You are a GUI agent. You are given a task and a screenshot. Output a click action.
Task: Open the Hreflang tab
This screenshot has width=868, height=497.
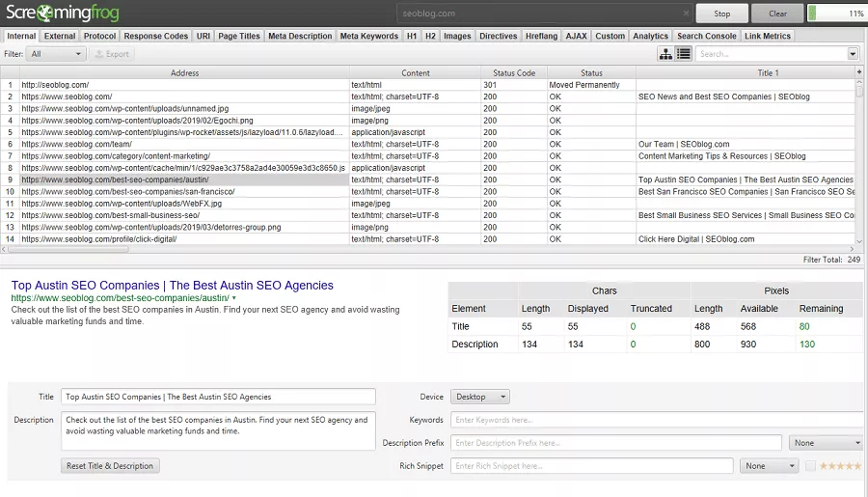click(541, 36)
